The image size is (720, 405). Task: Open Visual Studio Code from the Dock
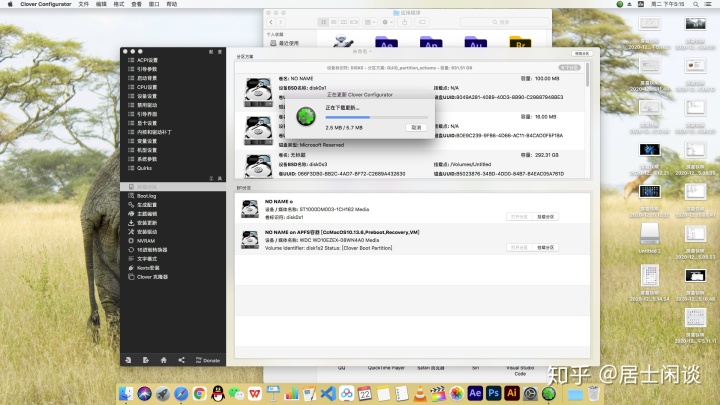pyautogui.click(x=328, y=394)
